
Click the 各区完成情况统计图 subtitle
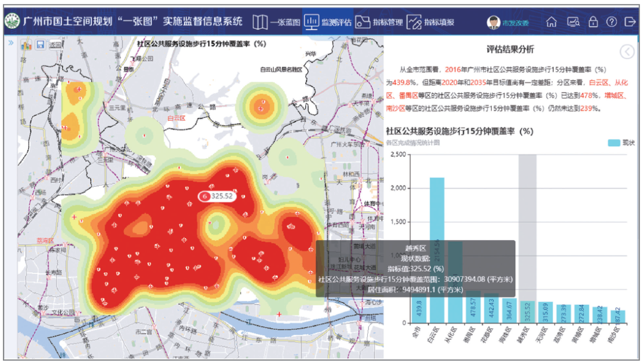413,143
